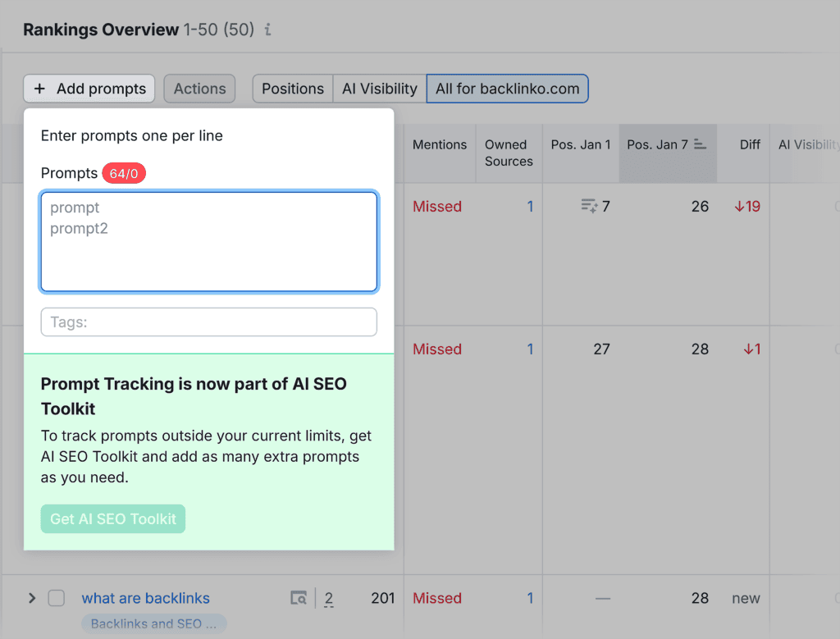This screenshot has height=639, width=840.
Task: Click the red ↓19 diff arrow indicator
Action: (x=746, y=206)
